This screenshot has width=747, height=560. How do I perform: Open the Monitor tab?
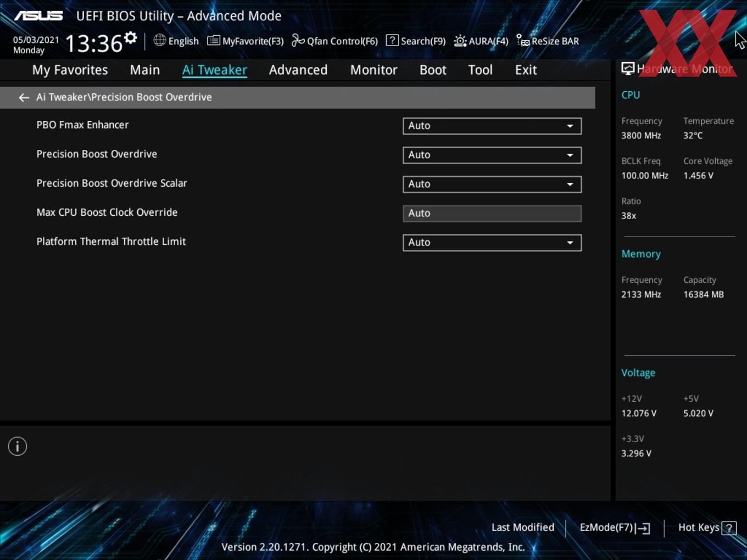[x=374, y=70]
